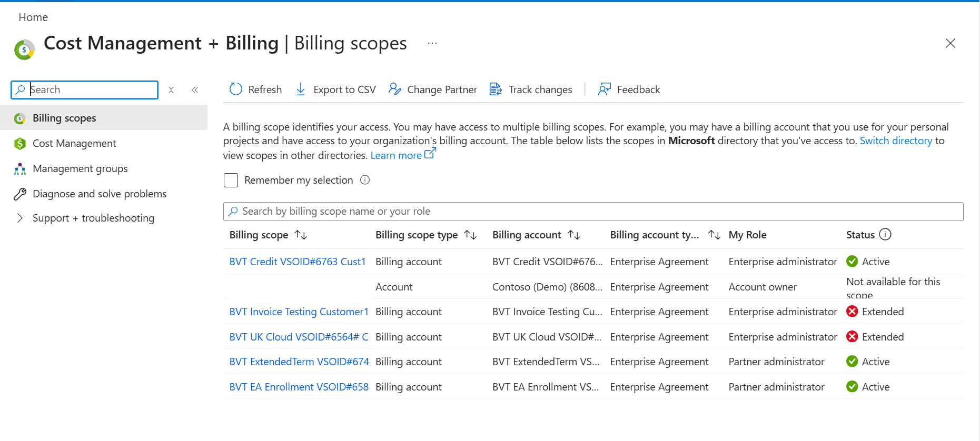Click the Billing scope column header text
The image size is (980, 441).
pyautogui.click(x=259, y=235)
